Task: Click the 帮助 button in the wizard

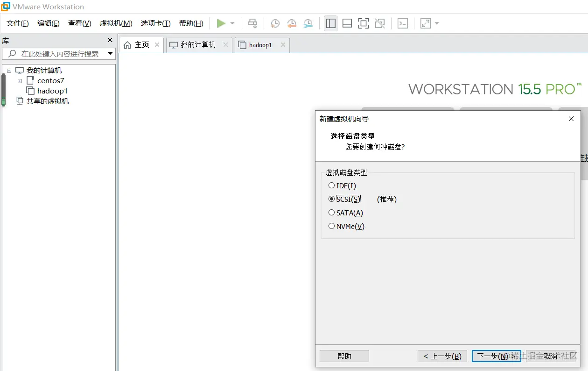Action: coord(344,356)
